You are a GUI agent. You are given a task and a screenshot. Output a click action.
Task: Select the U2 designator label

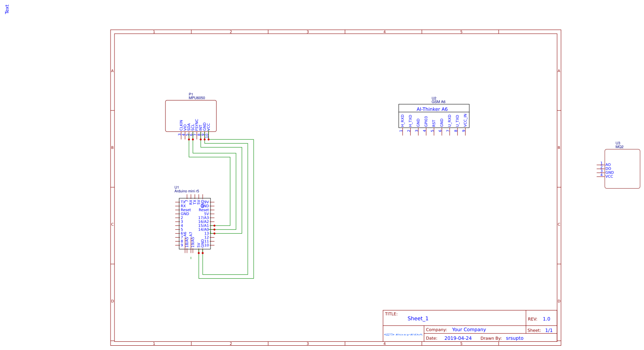click(x=434, y=98)
